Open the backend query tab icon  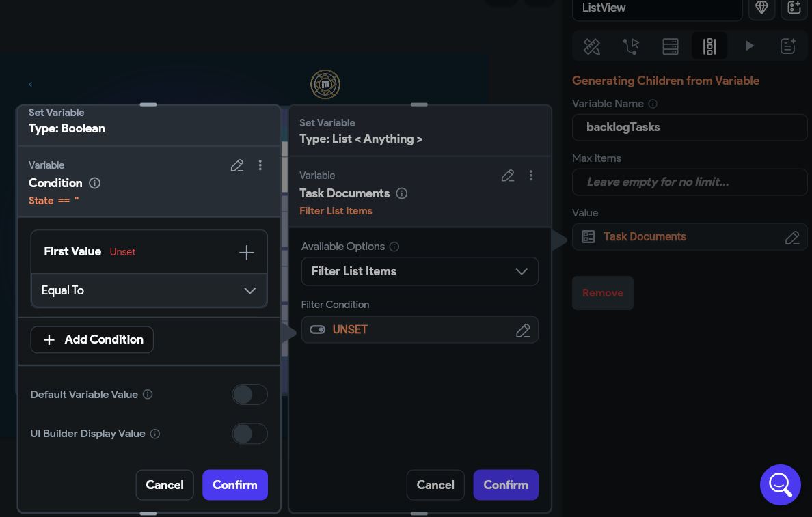click(671, 46)
